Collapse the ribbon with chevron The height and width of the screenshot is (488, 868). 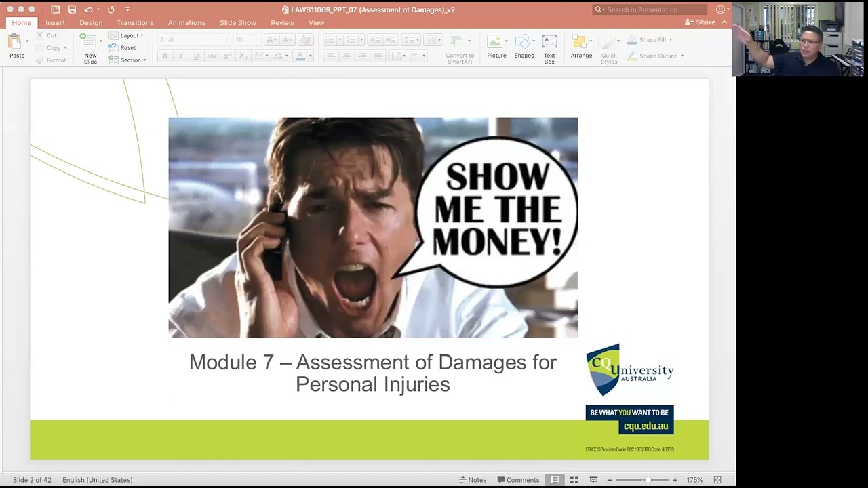[x=724, y=22]
